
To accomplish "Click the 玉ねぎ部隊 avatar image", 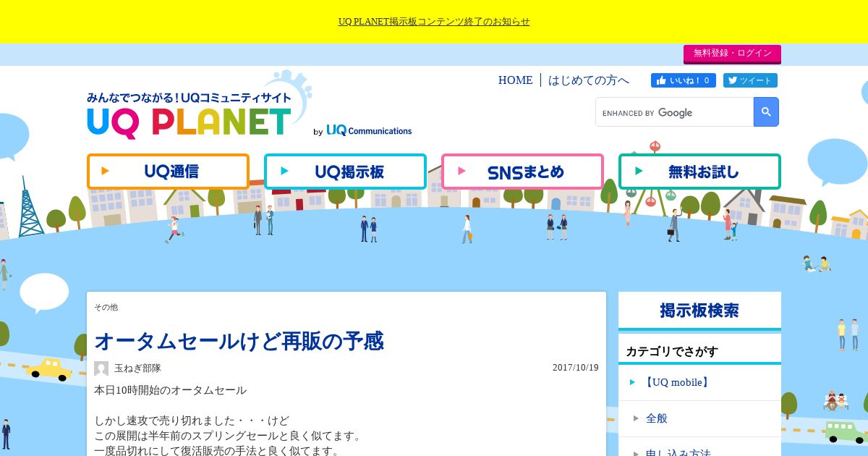I will point(101,368).
